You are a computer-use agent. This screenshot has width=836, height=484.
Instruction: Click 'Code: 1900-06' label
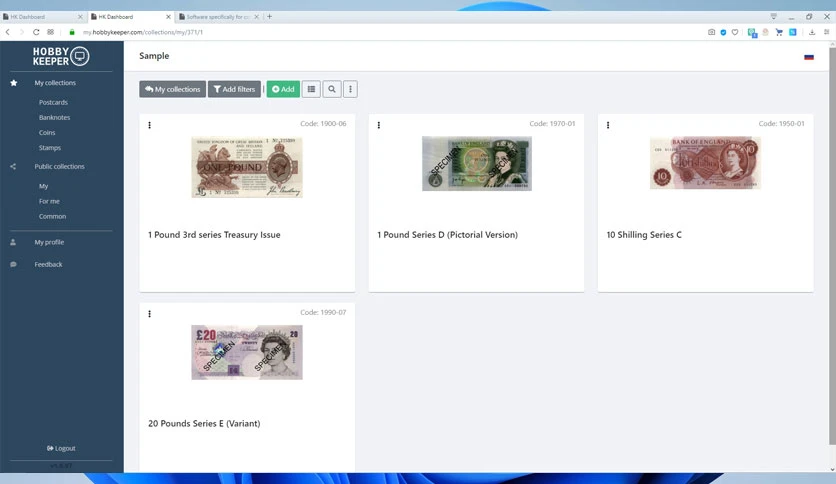pyautogui.click(x=323, y=124)
